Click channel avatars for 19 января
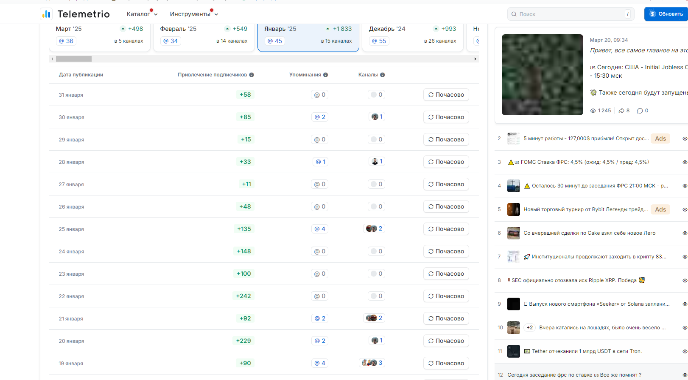The image size is (688, 380). pyautogui.click(x=369, y=363)
